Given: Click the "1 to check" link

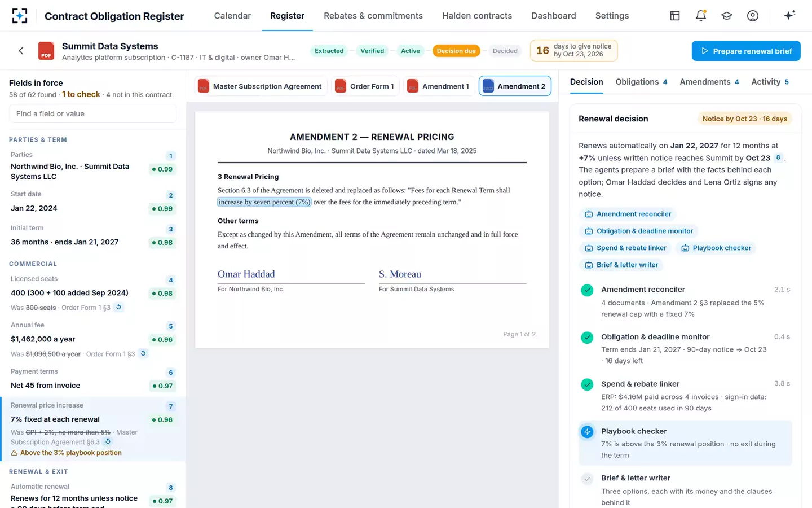Looking at the screenshot, I should tap(81, 94).
